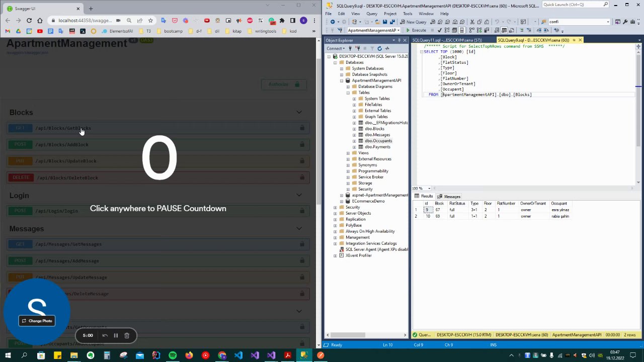This screenshot has width=644, height=362.
Task: Switch to the Messages results tab
Action: coord(449,196)
